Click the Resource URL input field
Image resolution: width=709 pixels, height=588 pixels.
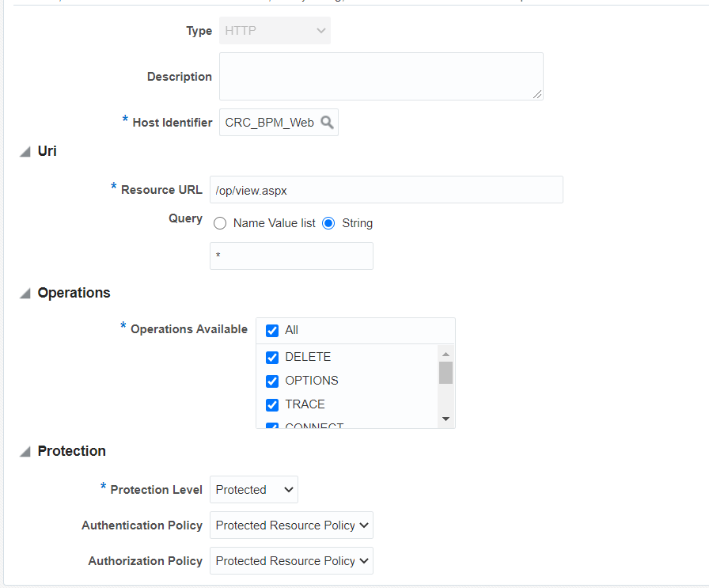tap(386, 190)
